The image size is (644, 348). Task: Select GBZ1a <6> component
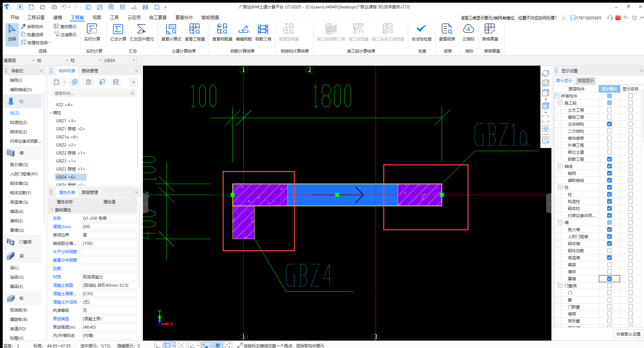pyautogui.click(x=67, y=137)
